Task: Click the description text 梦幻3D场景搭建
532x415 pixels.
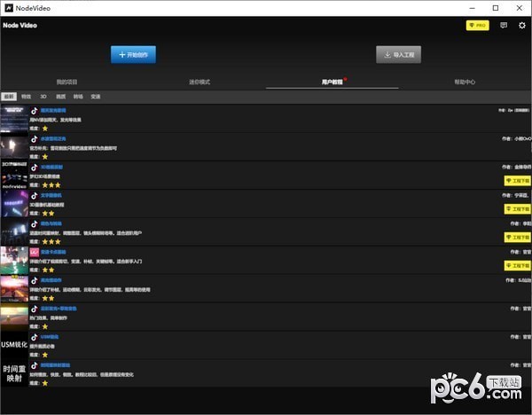Action: pyautogui.click(x=45, y=176)
